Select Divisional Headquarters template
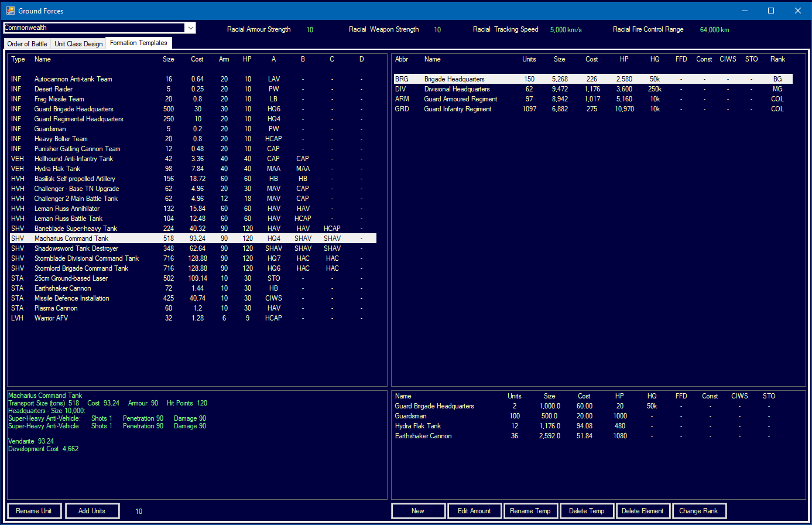This screenshot has height=525, width=812. pyautogui.click(x=593, y=89)
